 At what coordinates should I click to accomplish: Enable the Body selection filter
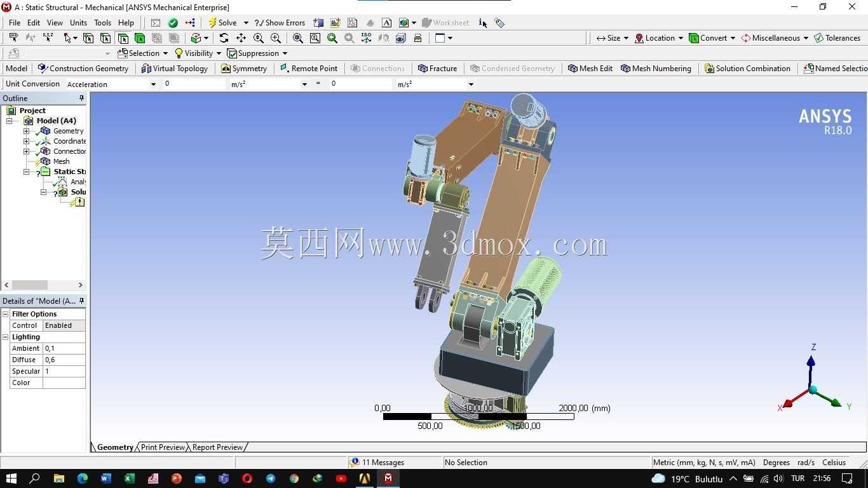(139, 38)
